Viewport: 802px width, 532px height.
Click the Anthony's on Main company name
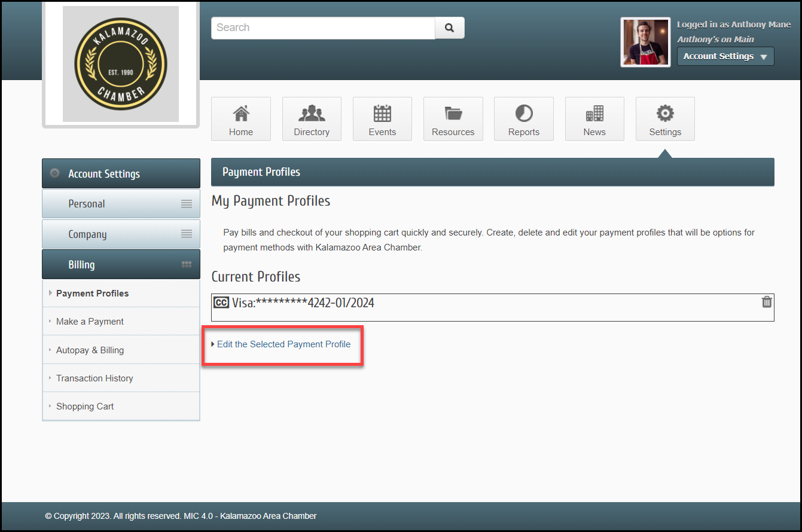point(715,39)
